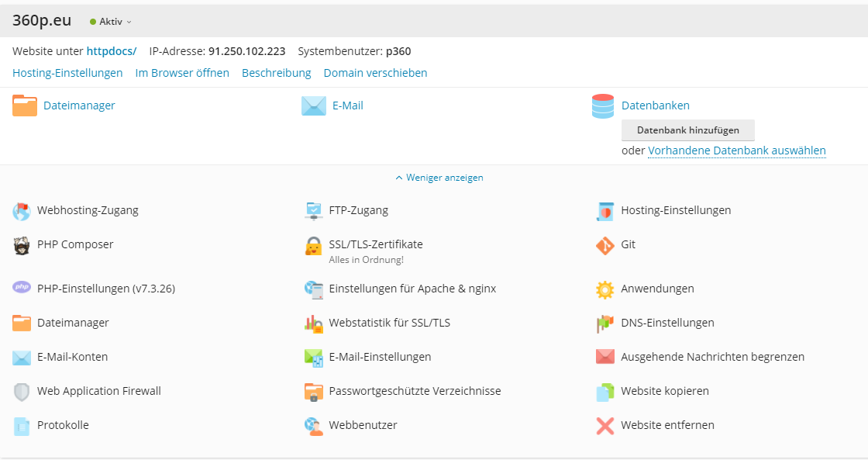Open the PHP Composer icon
This screenshot has height=460, width=868.
pos(22,245)
